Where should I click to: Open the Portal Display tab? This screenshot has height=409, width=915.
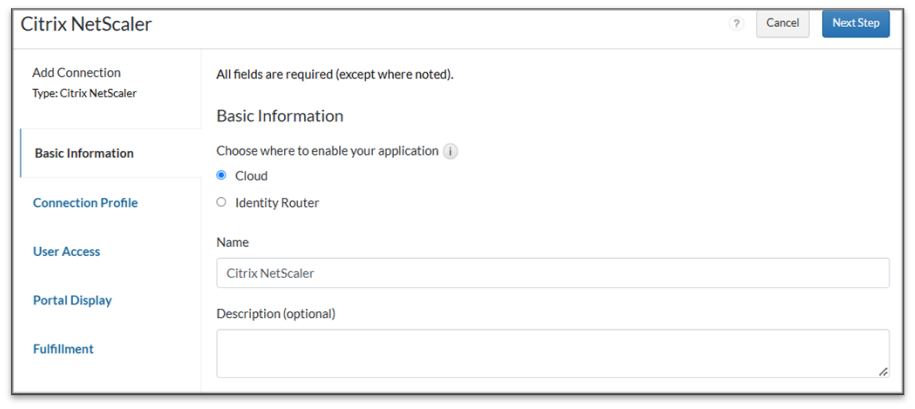tap(72, 300)
